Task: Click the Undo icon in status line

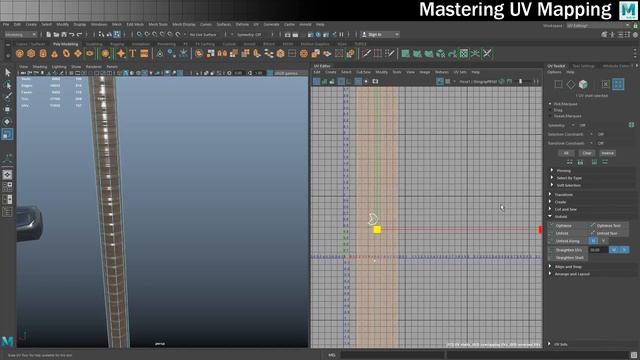Action: pos(72,35)
